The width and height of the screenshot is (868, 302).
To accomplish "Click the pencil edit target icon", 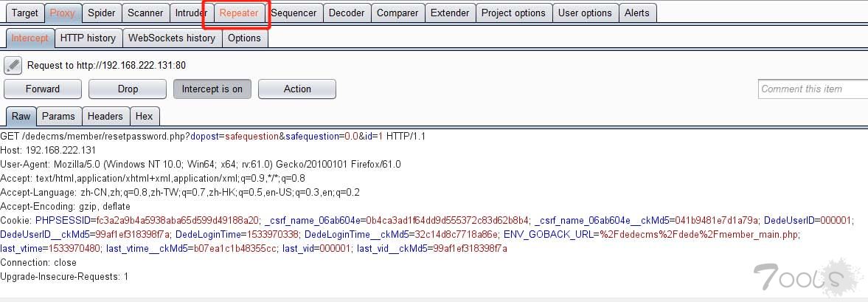I will (13, 66).
